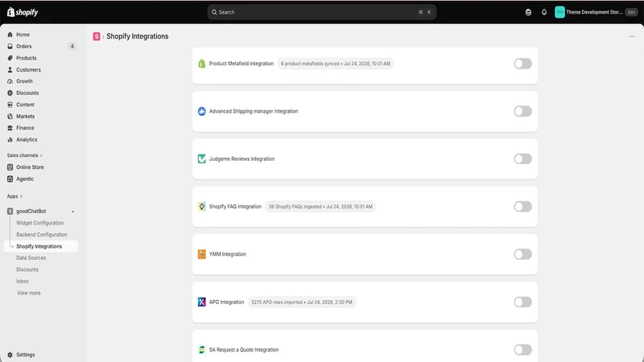Click in the Search field
This screenshot has width=644, height=362.
click(x=321, y=12)
